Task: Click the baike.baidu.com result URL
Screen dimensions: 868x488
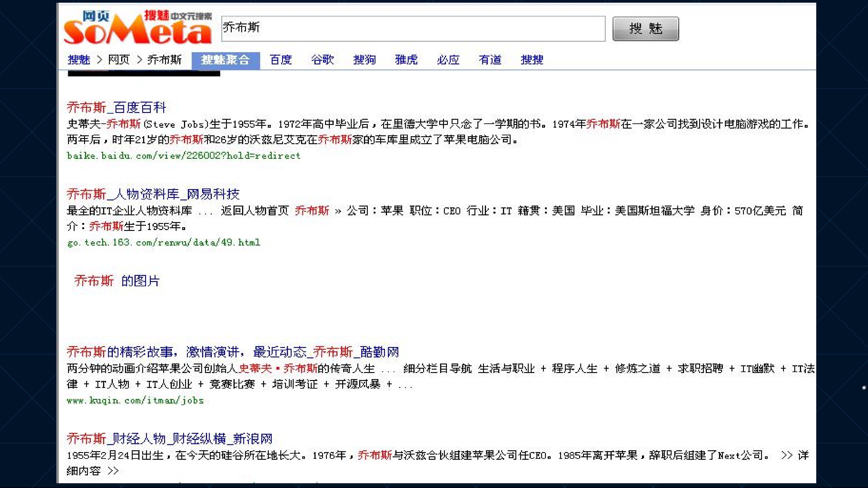Action: [x=184, y=156]
